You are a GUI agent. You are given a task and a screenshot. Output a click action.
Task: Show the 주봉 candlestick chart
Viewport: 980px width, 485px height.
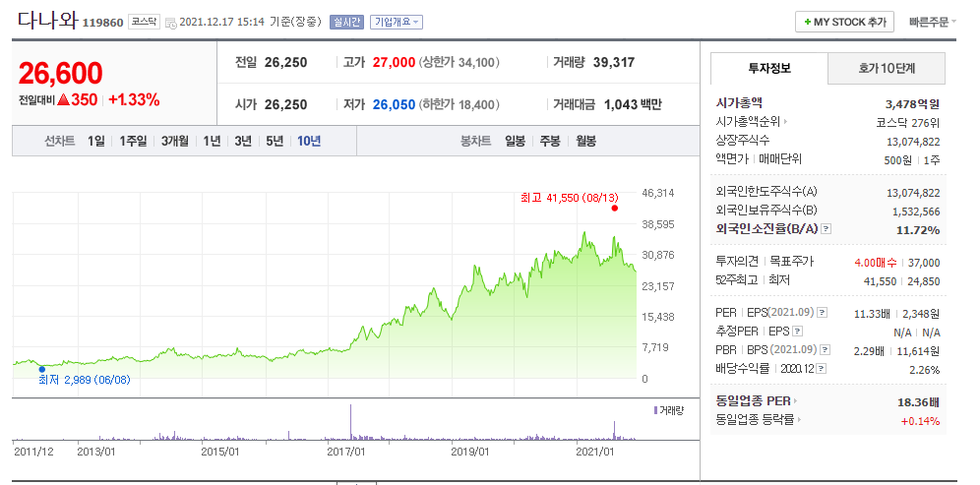pyautogui.click(x=550, y=142)
